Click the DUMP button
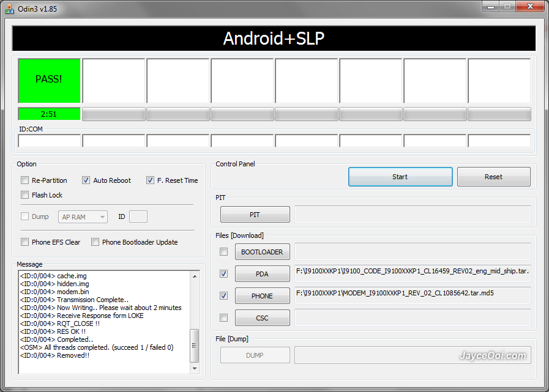Image resolution: width=549 pixels, height=392 pixels. 255,355
